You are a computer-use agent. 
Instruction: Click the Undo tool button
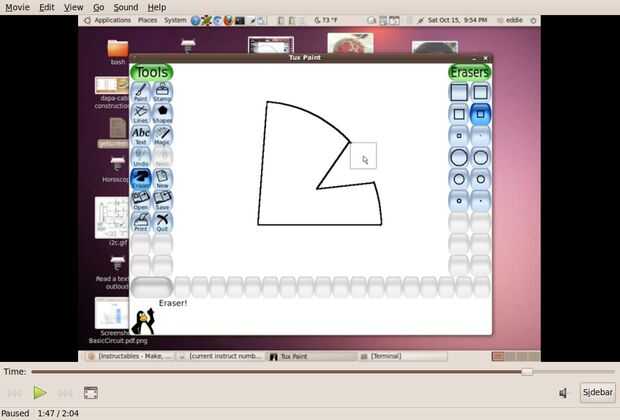141,157
